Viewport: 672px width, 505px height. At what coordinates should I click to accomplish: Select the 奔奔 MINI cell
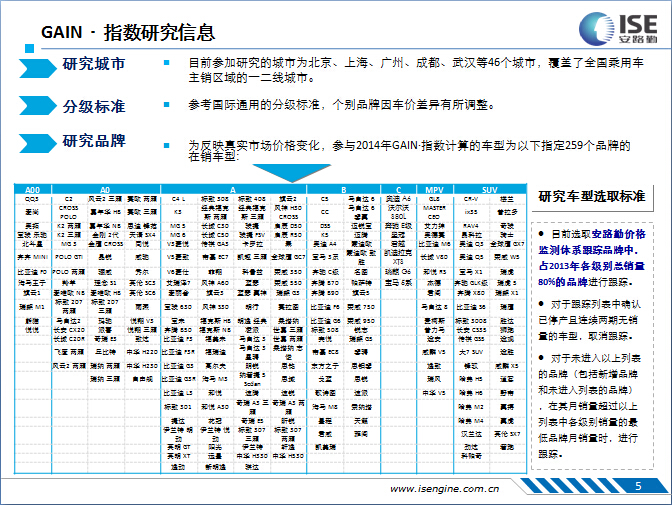(x=32, y=257)
